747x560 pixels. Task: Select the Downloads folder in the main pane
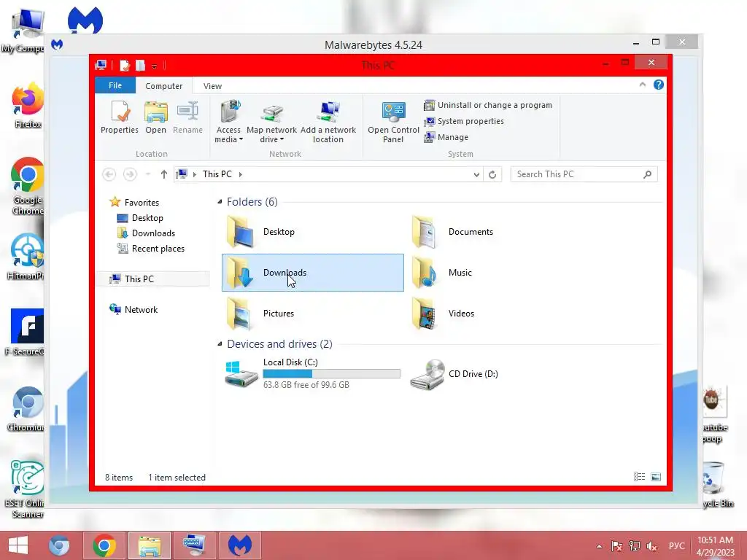312,273
